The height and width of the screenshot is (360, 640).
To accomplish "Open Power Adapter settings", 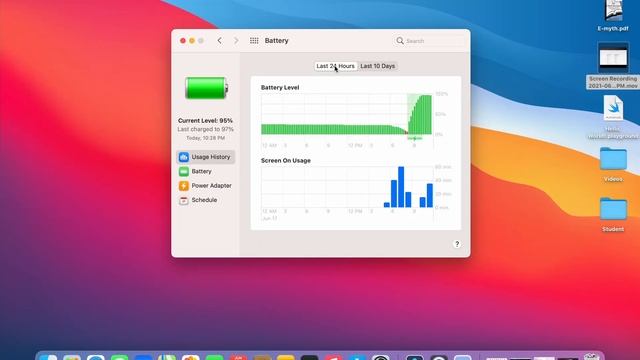I will coord(206,186).
